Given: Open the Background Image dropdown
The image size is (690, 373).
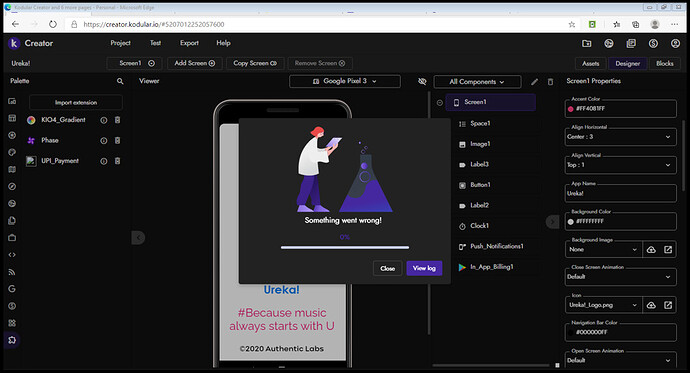Looking at the screenshot, I should pyautogui.click(x=603, y=249).
